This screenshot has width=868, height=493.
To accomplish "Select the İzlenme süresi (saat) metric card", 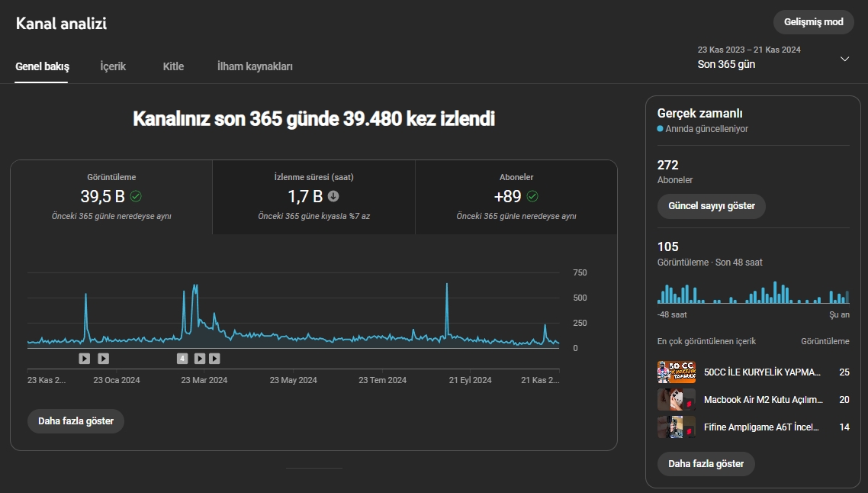I will [314, 197].
